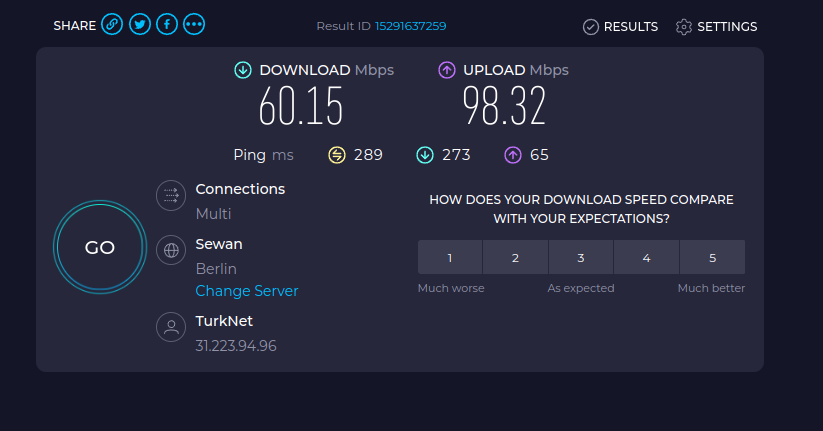This screenshot has height=431, width=823.
Task: Rate download speed as 3 As expected
Action: pyautogui.click(x=581, y=257)
